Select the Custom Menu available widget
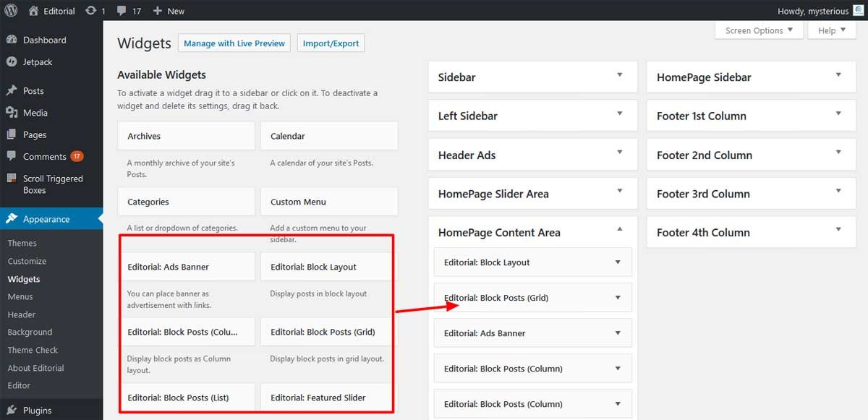Screen dimensions: 868x420 [x=329, y=202]
